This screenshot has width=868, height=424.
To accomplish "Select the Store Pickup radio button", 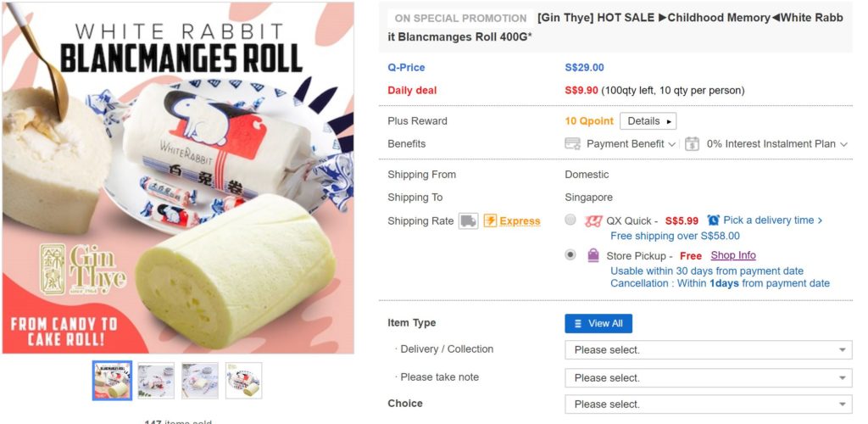I will pos(570,254).
